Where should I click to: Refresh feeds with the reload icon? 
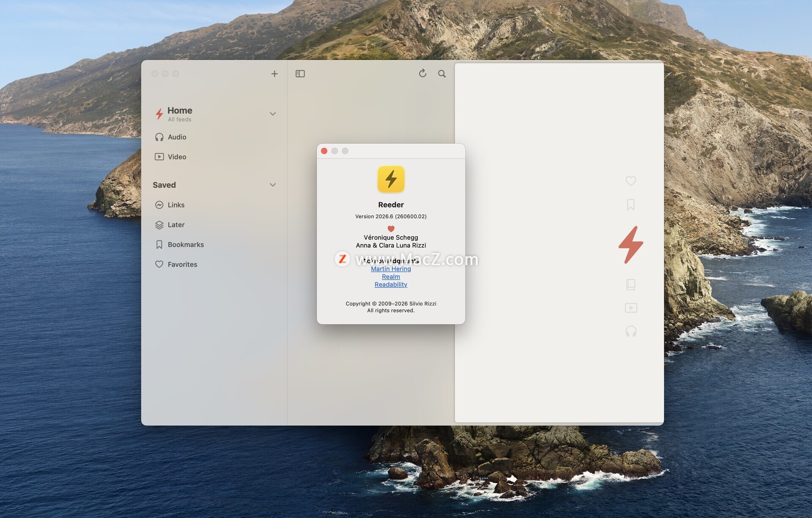422,74
